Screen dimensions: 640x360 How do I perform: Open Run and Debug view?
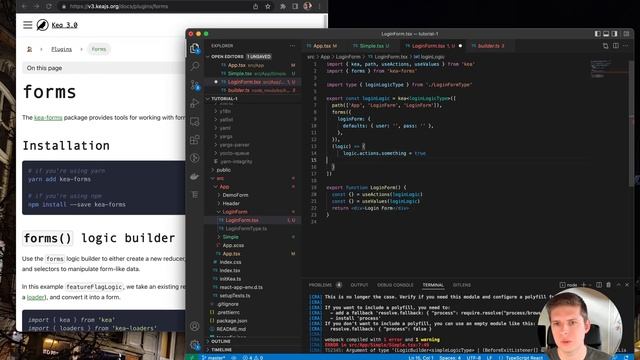tap(195, 103)
